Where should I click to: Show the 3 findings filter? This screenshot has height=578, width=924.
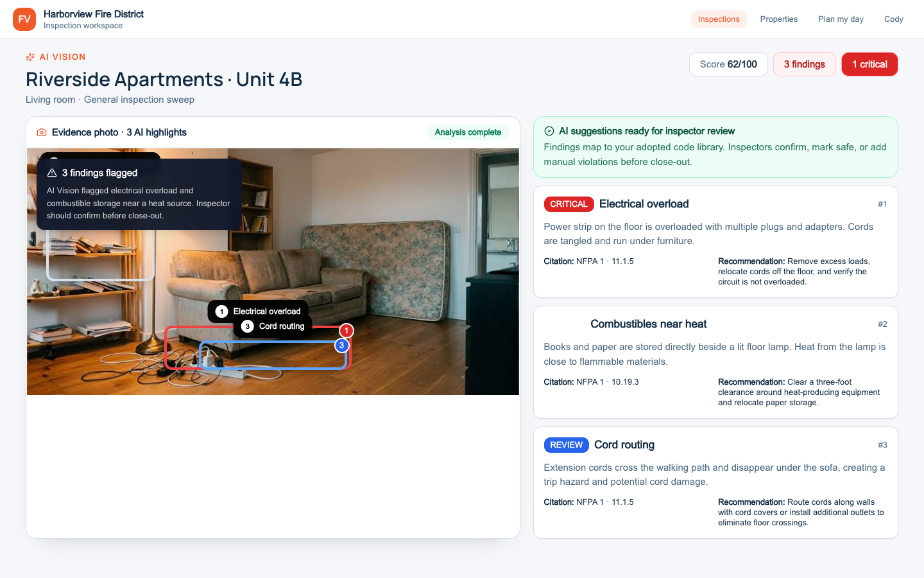805,64
